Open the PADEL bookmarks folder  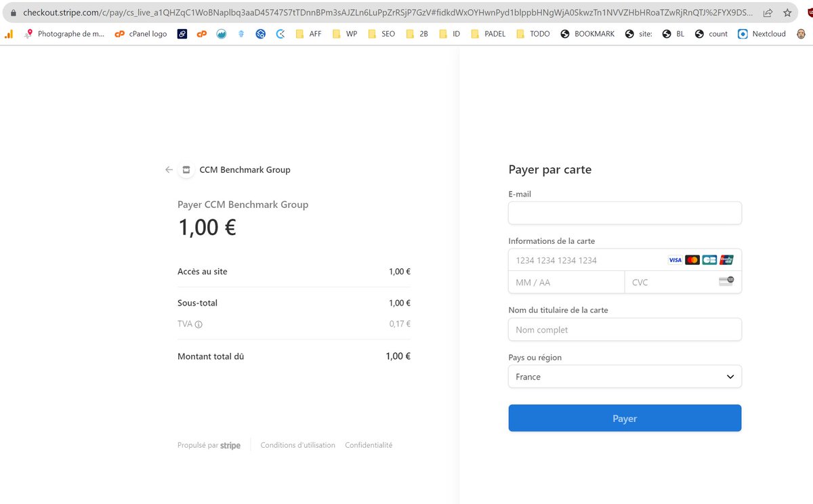click(488, 34)
